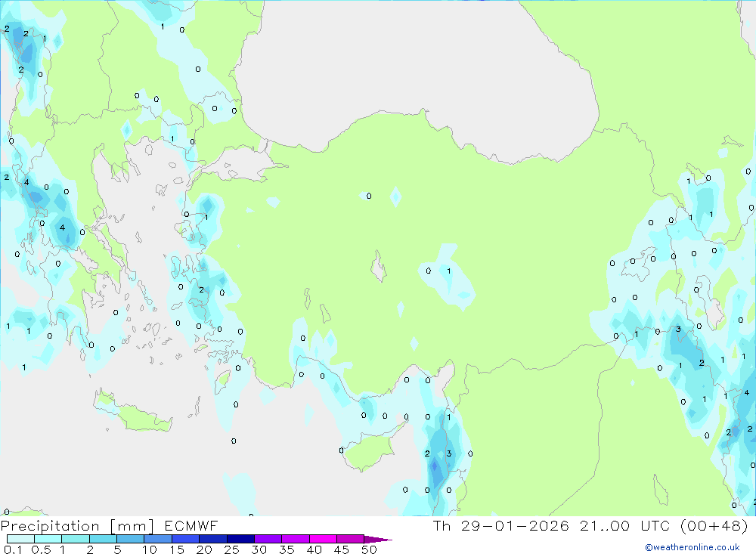Viewport: 756px width, 554px height.
Task: Click the 0.1–0.5 mm lightest cyan legend swatch
Action: click(20, 539)
